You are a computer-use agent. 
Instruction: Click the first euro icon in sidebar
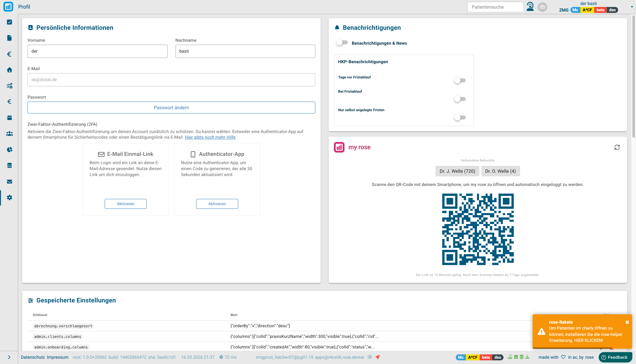point(9,54)
